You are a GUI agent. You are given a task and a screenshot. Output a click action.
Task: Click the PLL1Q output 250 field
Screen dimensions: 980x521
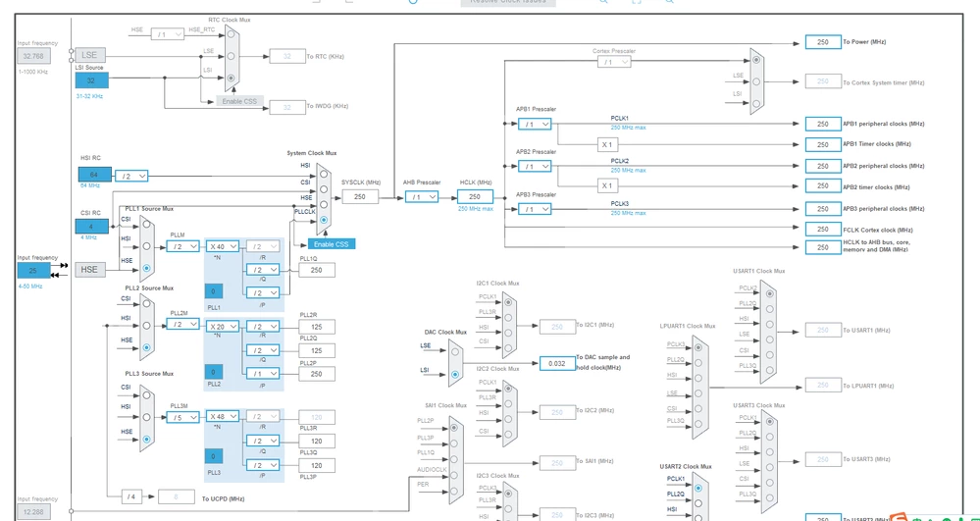pos(316,270)
